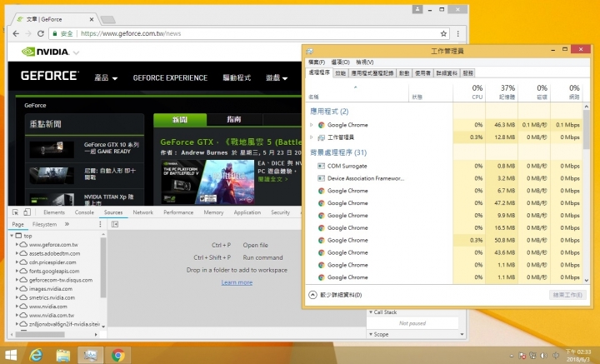Open the 產品 dropdown menu

tap(106, 78)
